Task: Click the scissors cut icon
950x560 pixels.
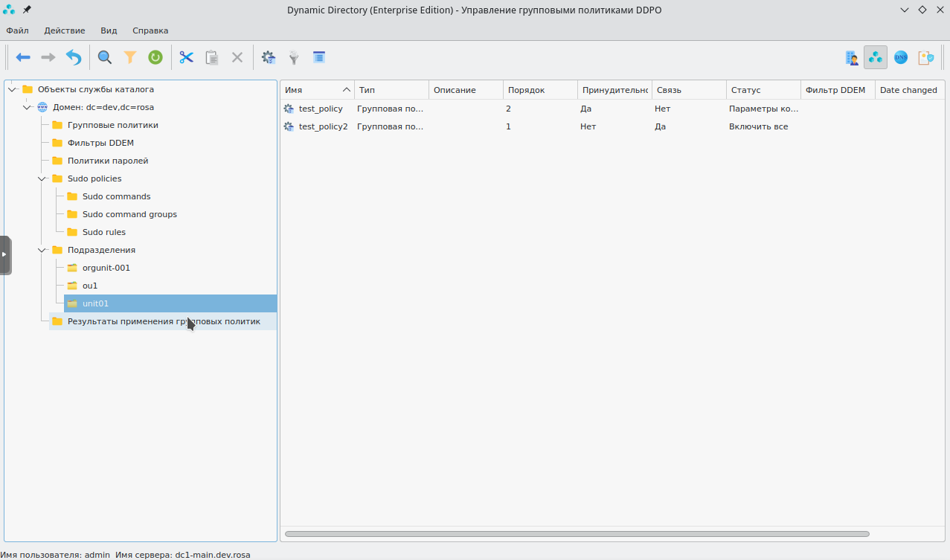Action: click(x=186, y=57)
